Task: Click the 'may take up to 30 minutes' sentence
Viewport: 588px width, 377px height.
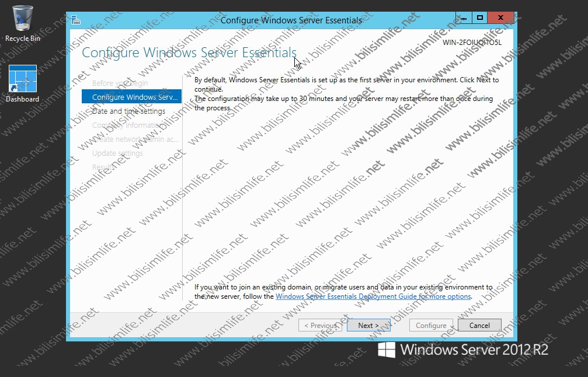Action: coord(343,103)
